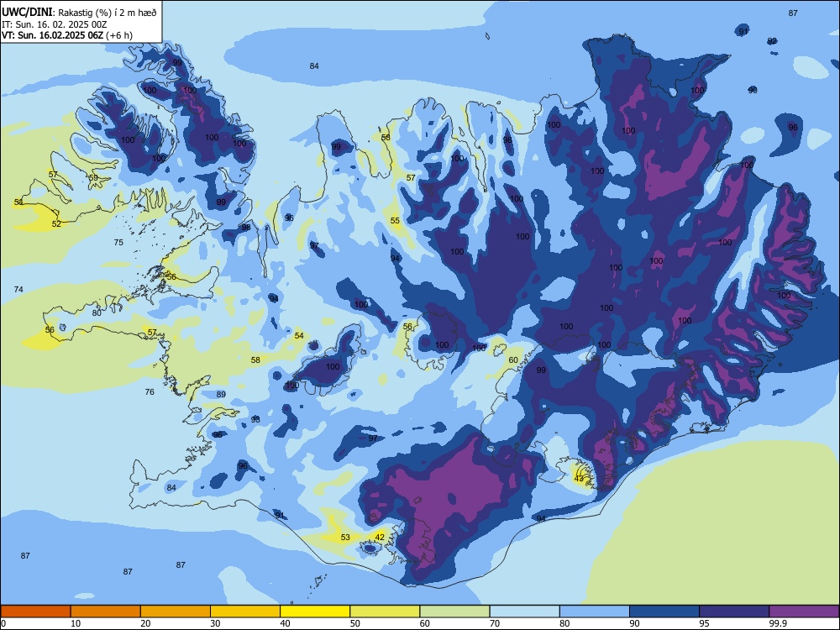Click the humidity value '75' on the map
840x630 pixels.
pyautogui.click(x=118, y=242)
